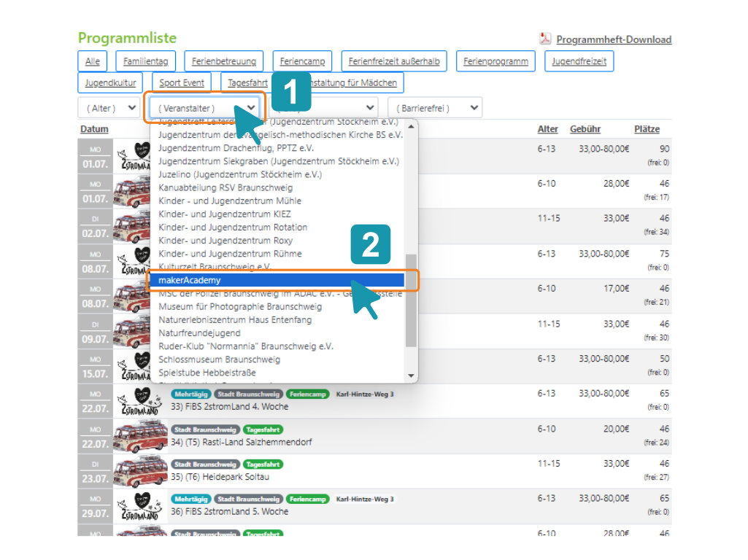Open event 33) FiBS 2stromLand 4. Woche
Screen dimensions: 748x560
229,407
